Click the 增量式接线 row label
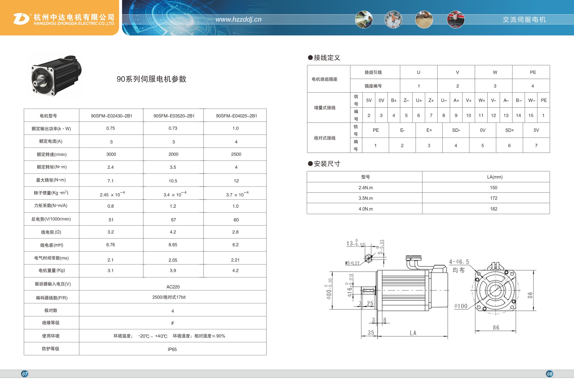574x392 pixels. [325, 108]
